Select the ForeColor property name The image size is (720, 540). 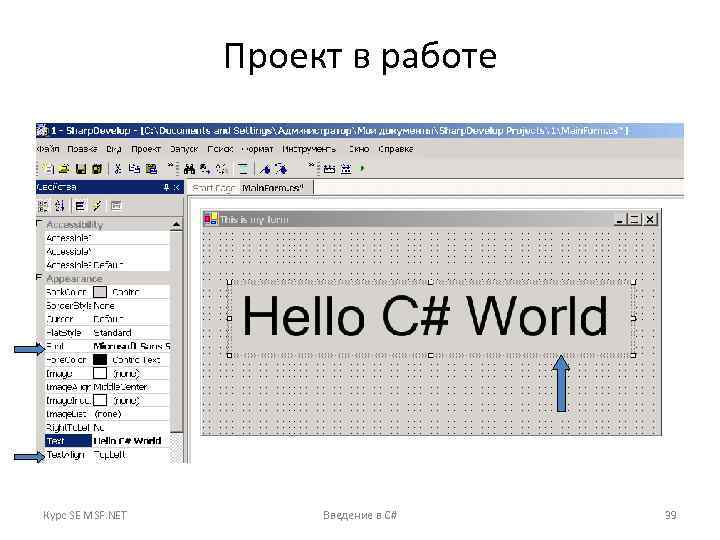click(67, 360)
